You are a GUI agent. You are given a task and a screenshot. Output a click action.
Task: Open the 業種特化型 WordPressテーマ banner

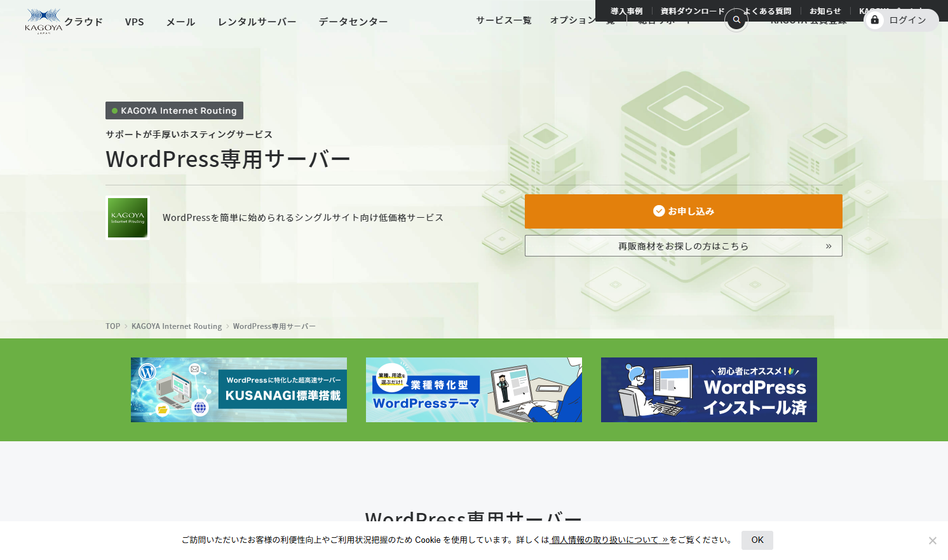click(474, 390)
